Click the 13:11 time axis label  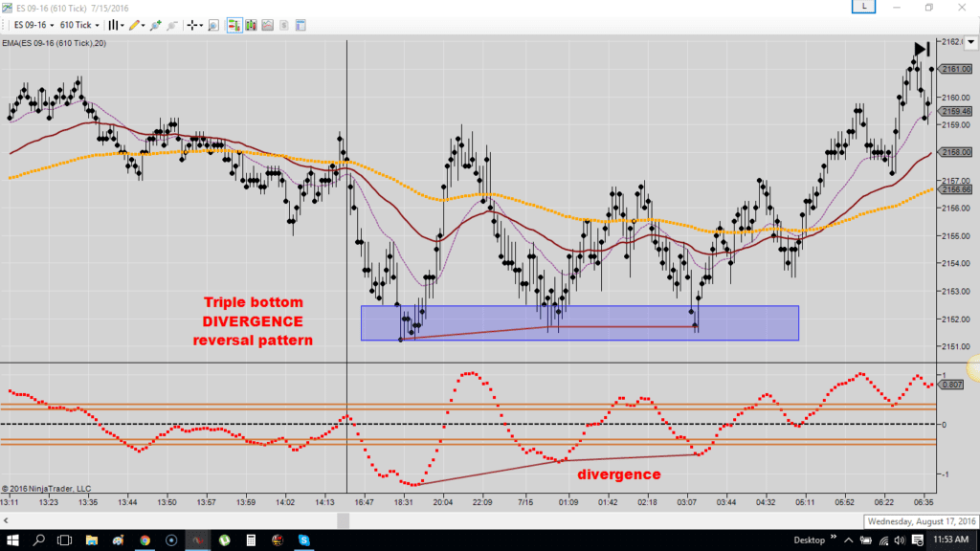(x=10, y=501)
